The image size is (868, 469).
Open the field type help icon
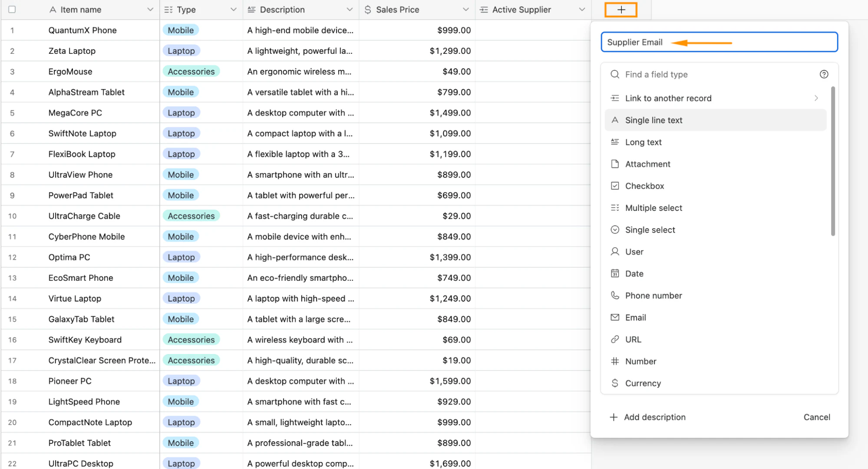[x=824, y=74]
